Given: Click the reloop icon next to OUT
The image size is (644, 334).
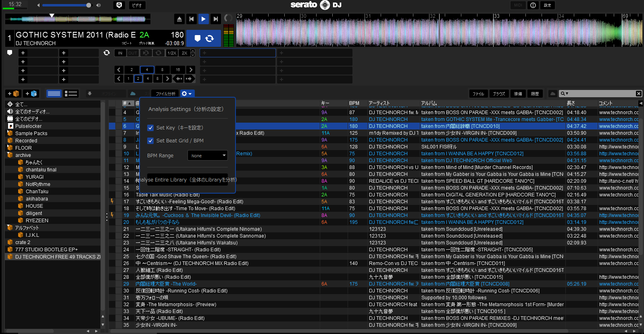Looking at the screenshot, I should 146,53.
